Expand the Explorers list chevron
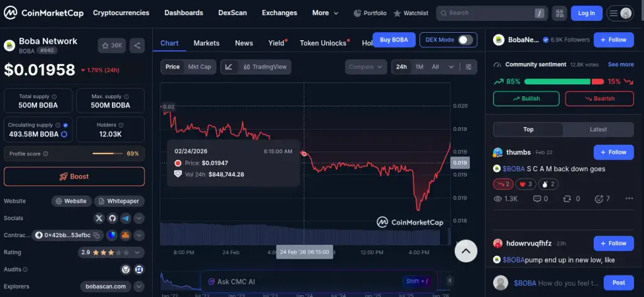 [139, 286]
